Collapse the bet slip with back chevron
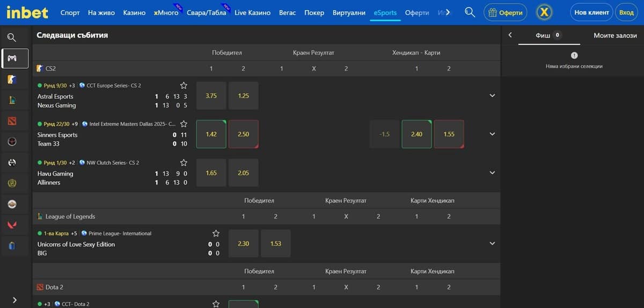644x308 pixels. coord(510,35)
